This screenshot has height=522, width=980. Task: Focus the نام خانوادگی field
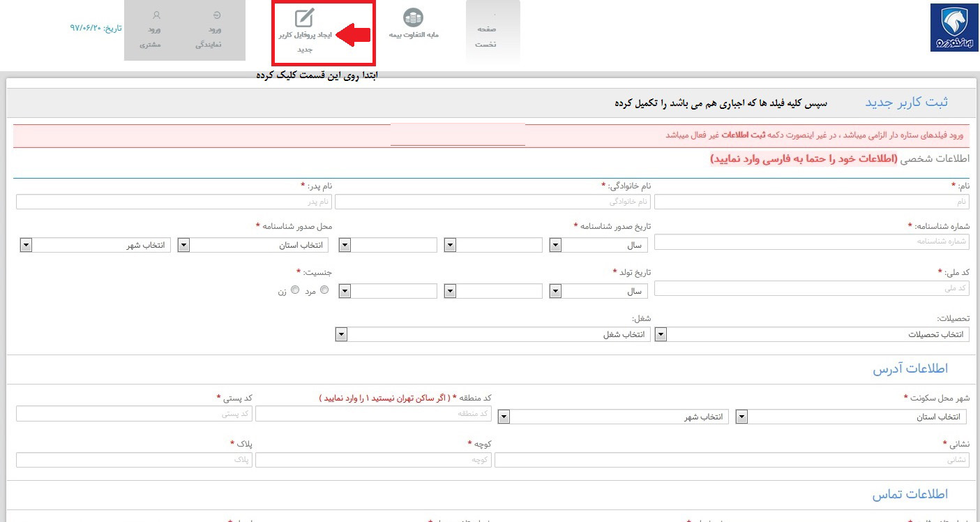493,202
